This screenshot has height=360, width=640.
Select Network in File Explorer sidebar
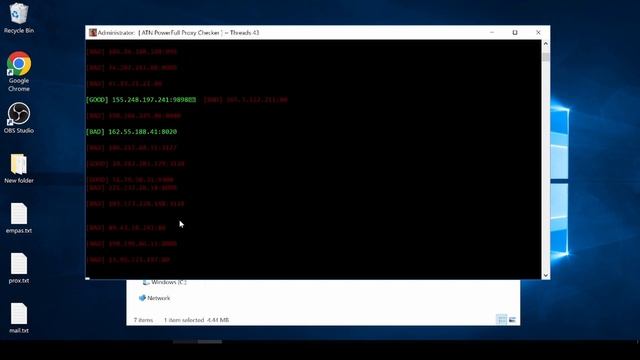tap(154, 298)
